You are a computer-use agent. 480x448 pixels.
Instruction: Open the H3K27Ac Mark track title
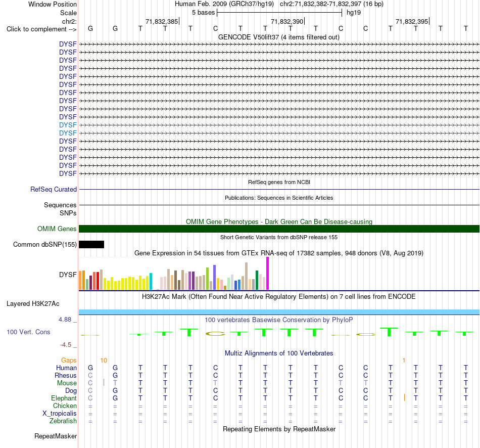[x=278, y=297]
